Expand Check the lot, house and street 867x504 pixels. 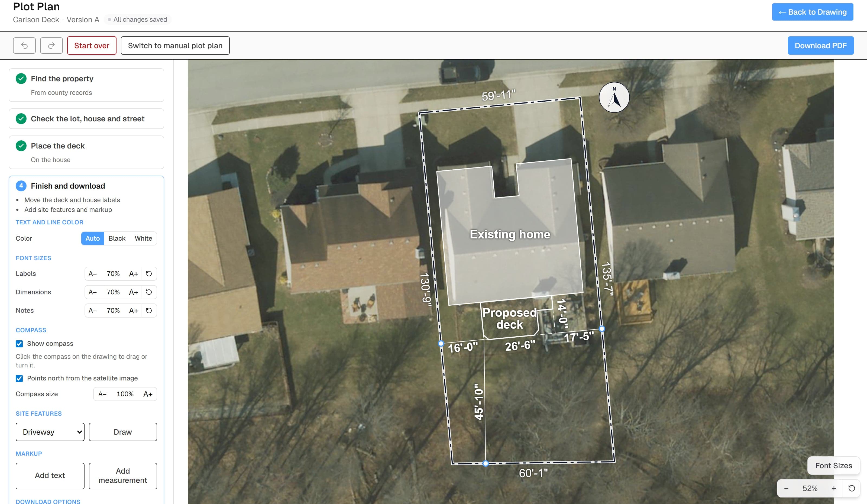(x=86, y=119)
